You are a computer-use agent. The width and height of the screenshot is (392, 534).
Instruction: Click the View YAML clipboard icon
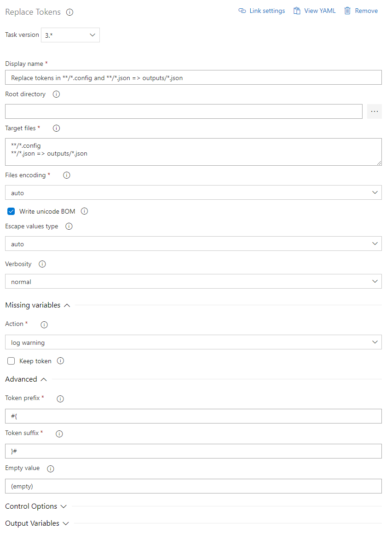coord(297,11)
